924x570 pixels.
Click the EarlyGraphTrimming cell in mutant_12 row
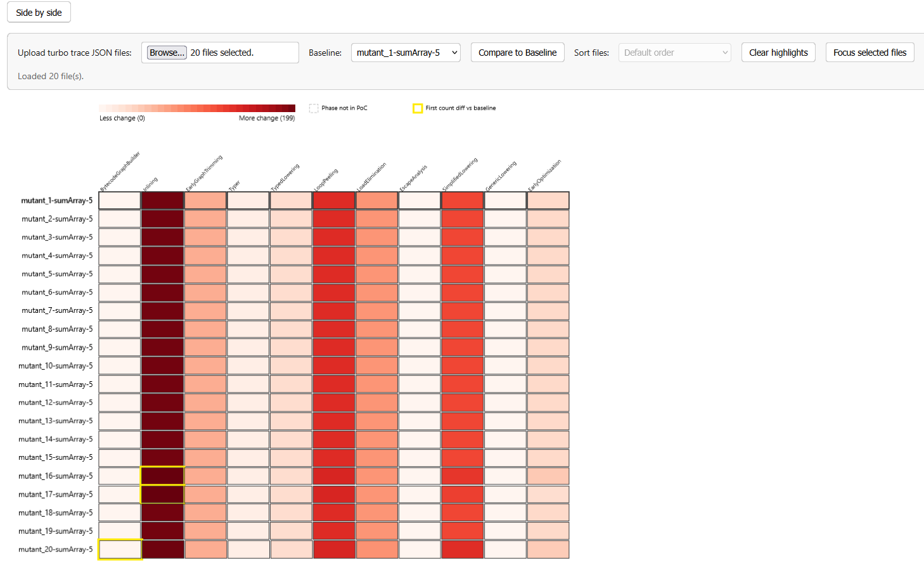pos(206,402)
